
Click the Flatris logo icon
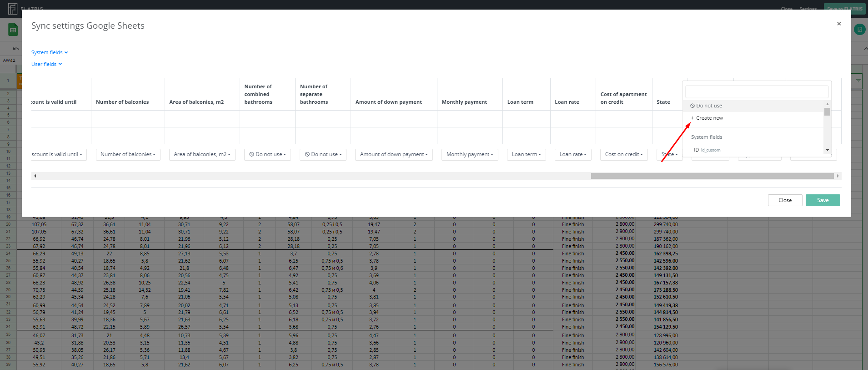(13, 9)
